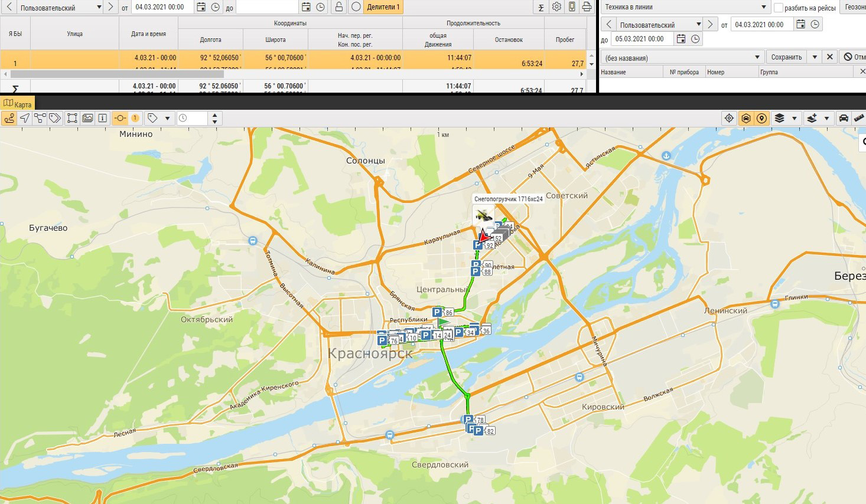This screenshot has width=866, height=504.
Task: Sort by the Широта column header
Action: pyautogui.click(x=276, y=40)
